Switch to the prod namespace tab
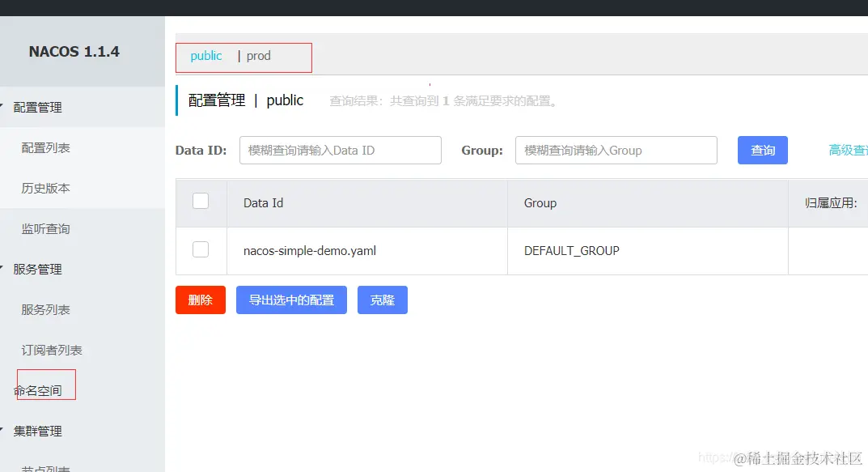 [258, 56]
